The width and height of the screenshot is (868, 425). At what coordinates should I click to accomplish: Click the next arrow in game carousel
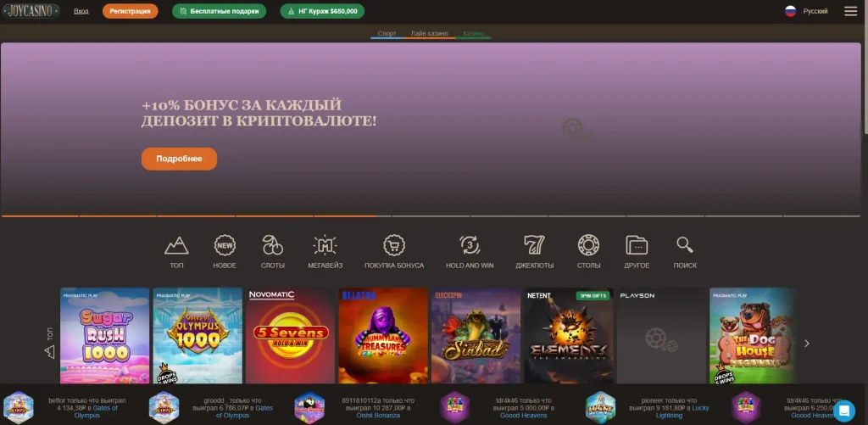[x=807, y=344]
